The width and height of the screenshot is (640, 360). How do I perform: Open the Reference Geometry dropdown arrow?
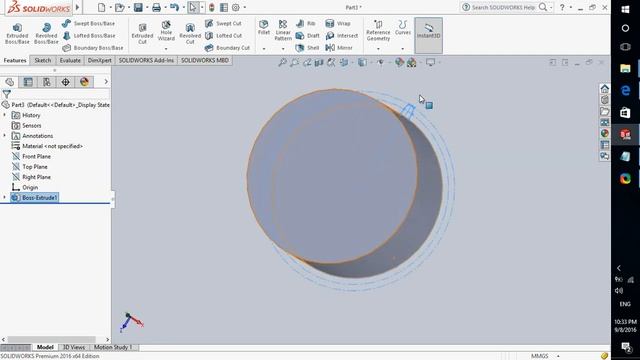click(x=378, y=49)
